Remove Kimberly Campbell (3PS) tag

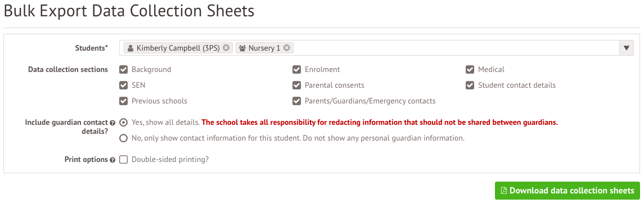coord(226,48)
